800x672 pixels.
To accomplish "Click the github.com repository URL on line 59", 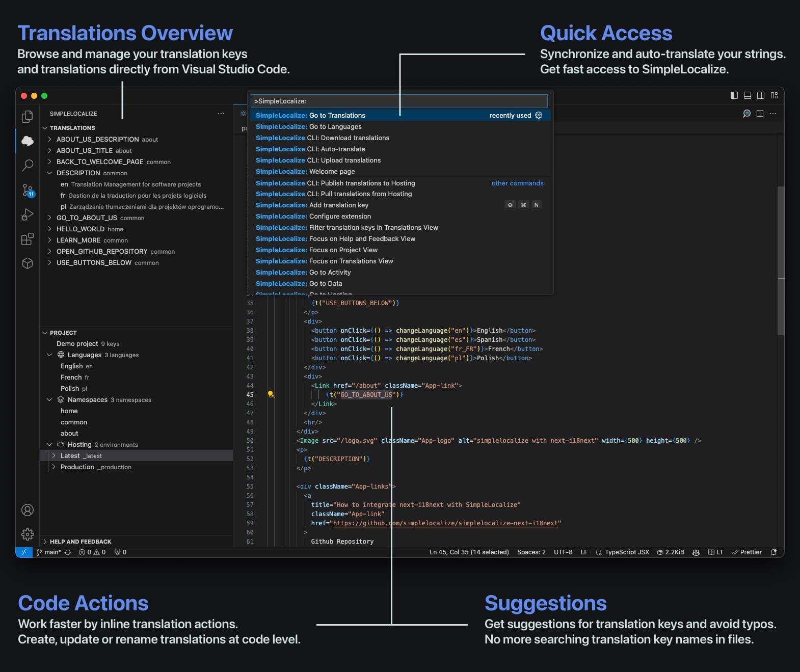I will (446, 523).
